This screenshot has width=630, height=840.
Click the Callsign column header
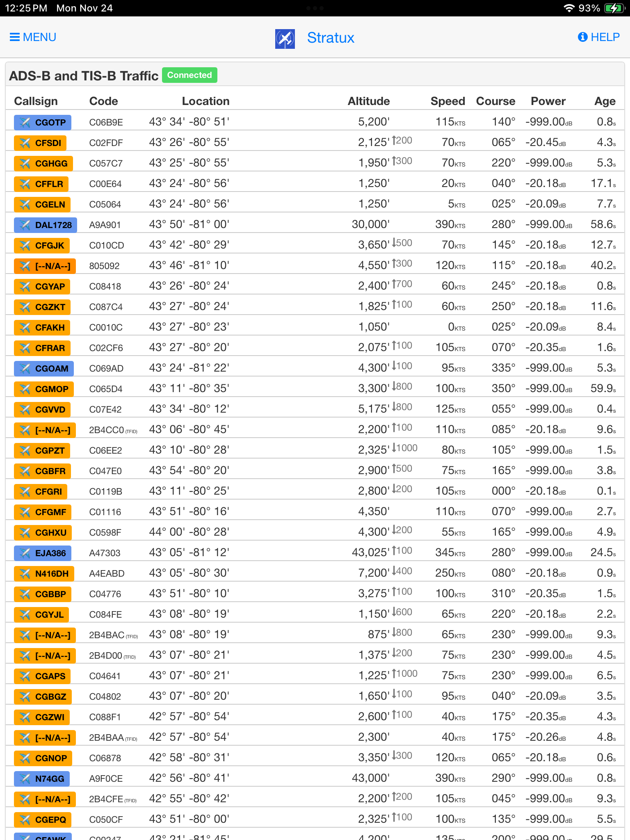click(x=36, y=101)
